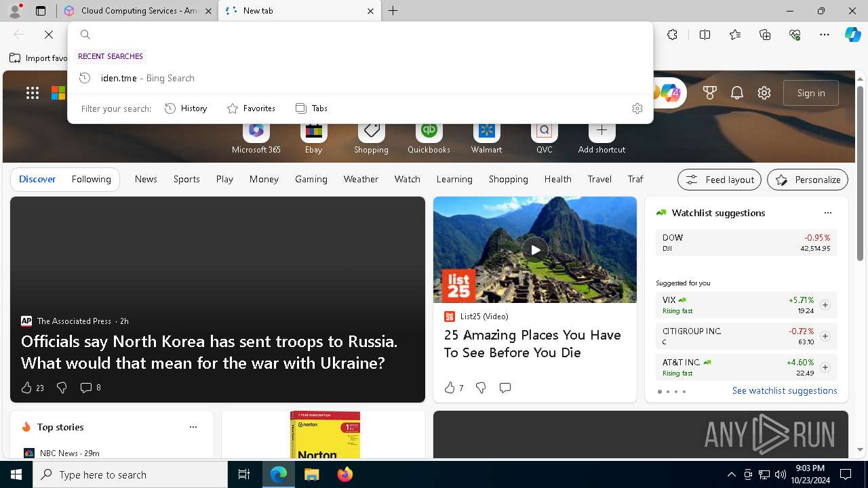
Task: Open the News category
Action: 146,179
